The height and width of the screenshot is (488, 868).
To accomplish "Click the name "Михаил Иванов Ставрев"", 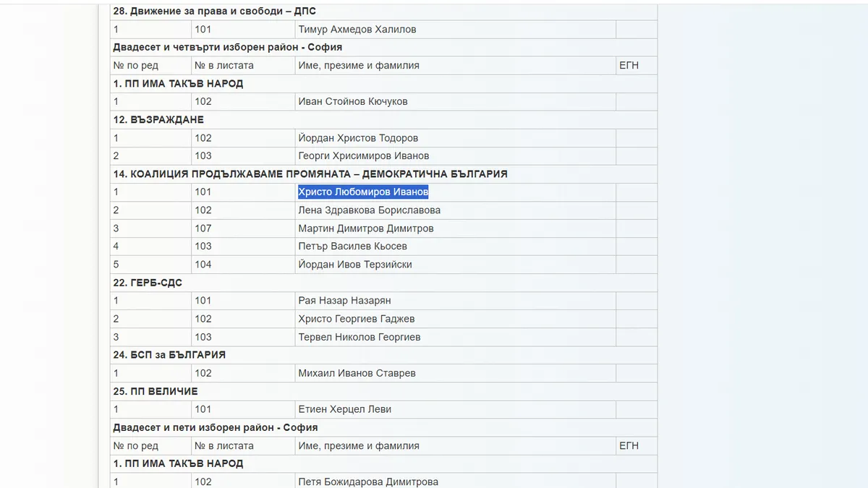I will tap(357, 374).
